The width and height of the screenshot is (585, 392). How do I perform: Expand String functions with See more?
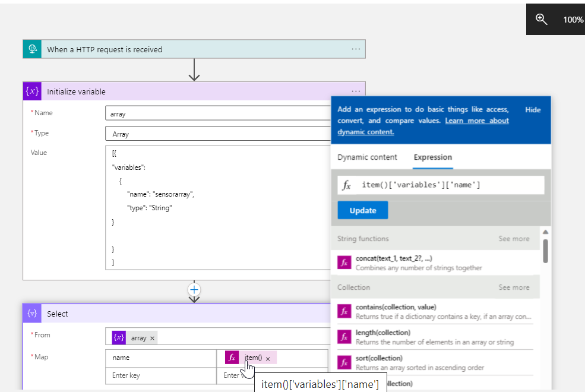(514, 239)
